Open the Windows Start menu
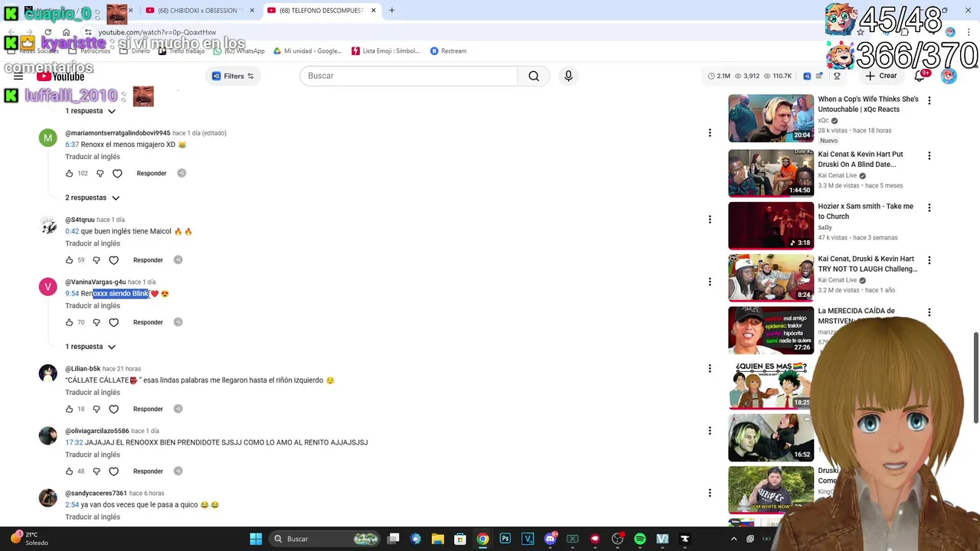 click(x=256, y=539)
